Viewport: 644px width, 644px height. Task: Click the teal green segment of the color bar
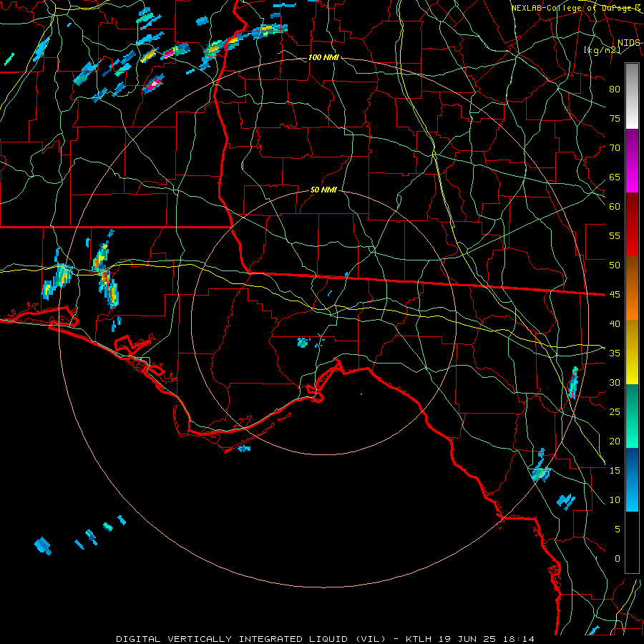pos(632,416)
